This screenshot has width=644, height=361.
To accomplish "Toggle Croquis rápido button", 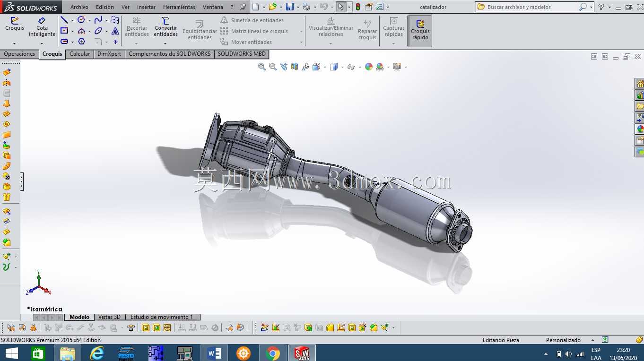I will [x=420, y=31].
